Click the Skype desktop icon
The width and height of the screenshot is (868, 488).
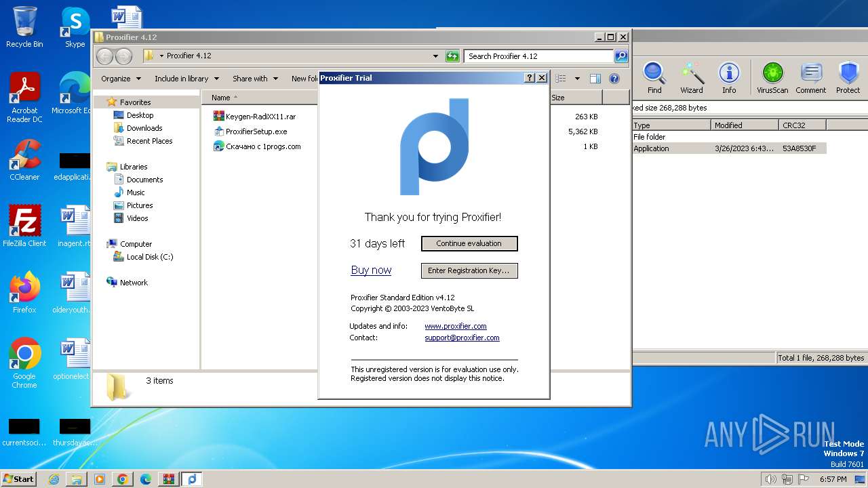coord(75,27)
